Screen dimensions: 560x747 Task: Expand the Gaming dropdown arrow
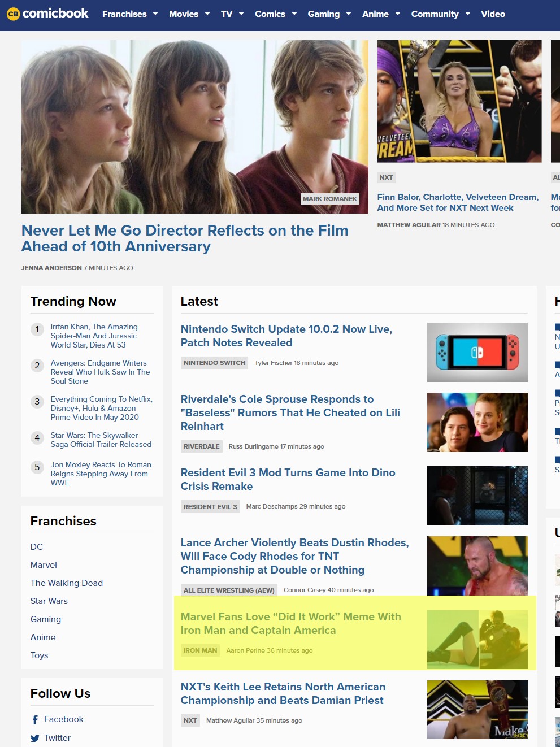tap(349, 14)
